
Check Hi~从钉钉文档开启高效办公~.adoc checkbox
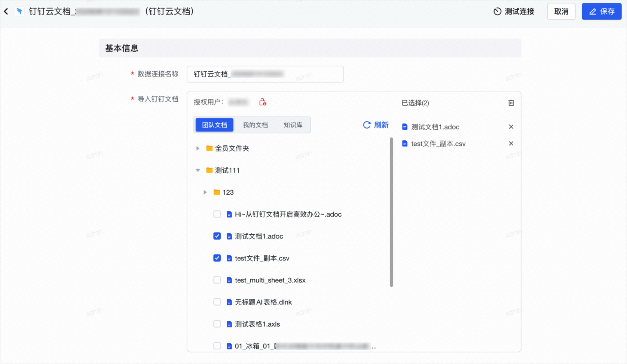tap(217, 214)
